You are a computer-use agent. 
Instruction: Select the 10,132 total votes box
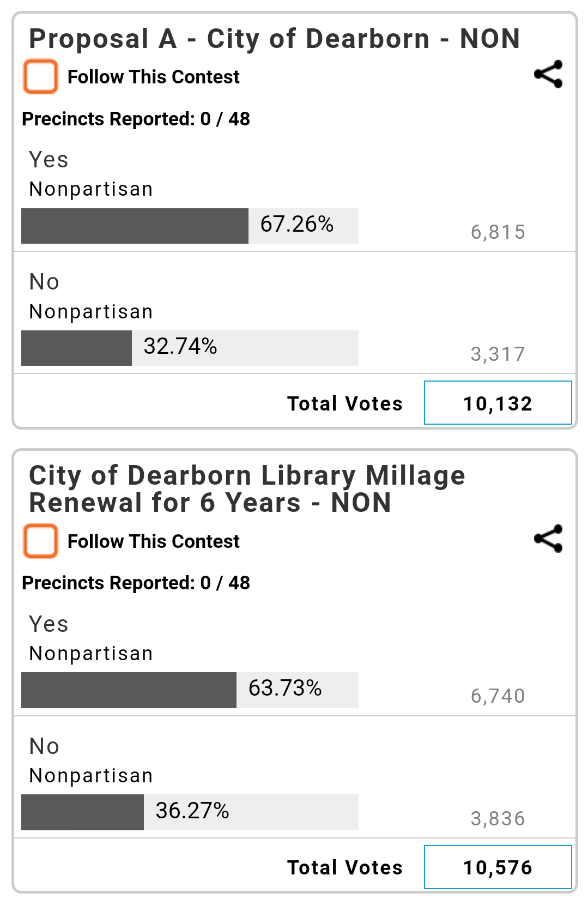pos(498,403)
